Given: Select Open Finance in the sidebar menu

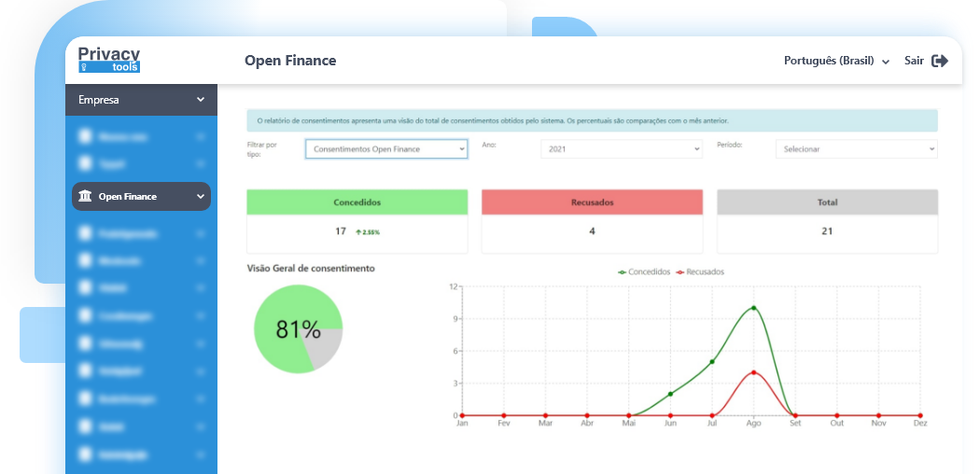Looking at the screenshot, I should (141, 196).
